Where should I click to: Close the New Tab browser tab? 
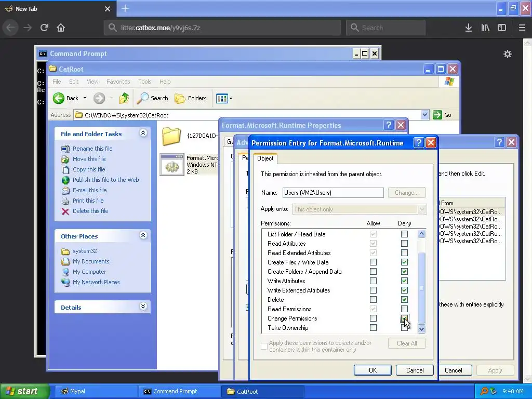(x=107, y=9)
